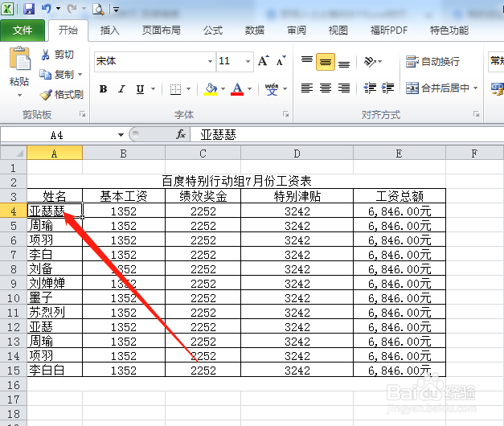504x426 pixels.
Task: Click the Save icon in quick access toolbar
Action: (x=29, y=9)
